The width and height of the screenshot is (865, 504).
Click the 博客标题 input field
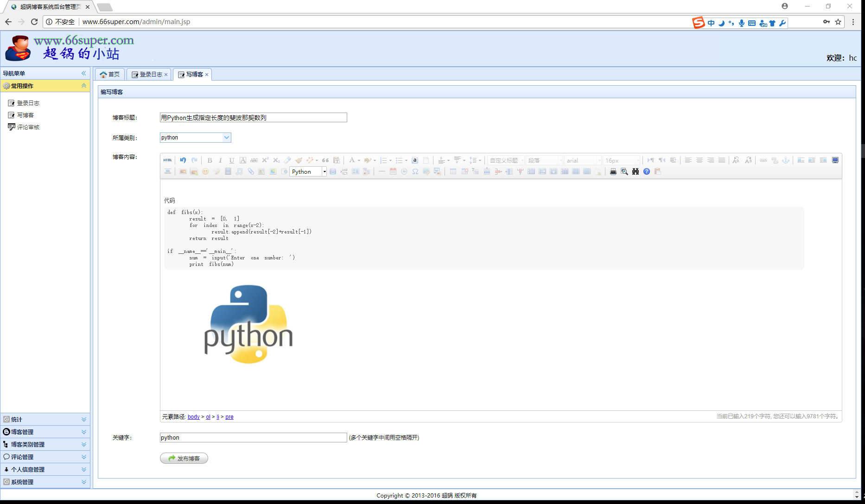[x=254, y=118]
